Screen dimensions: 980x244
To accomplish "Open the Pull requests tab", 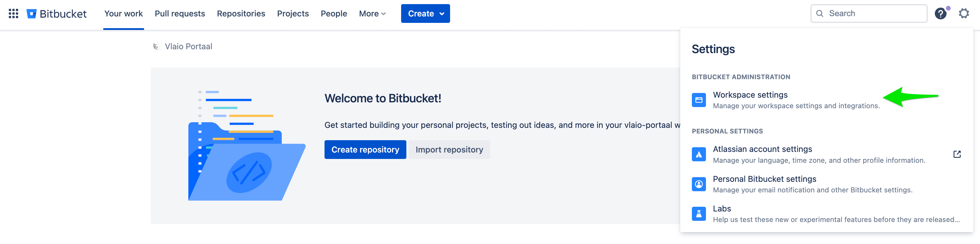I will 180,14.
